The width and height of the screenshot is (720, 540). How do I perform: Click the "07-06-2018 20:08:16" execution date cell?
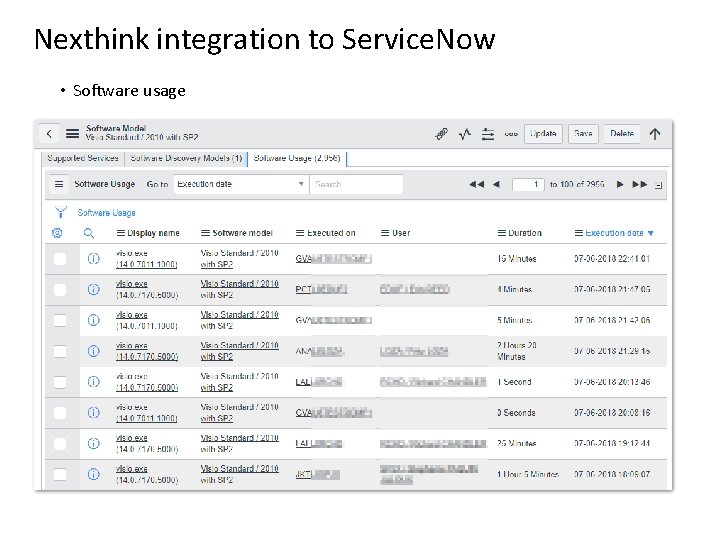point(612,413)
